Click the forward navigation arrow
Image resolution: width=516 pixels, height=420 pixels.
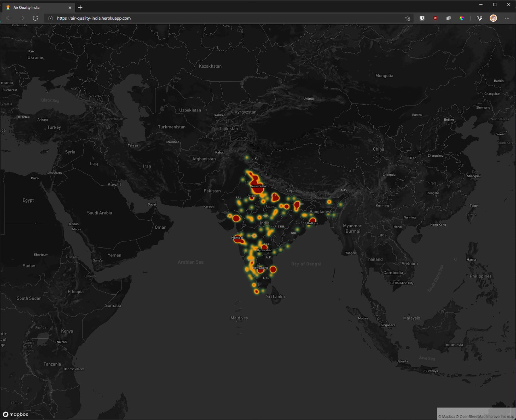(x=22, y=18)
